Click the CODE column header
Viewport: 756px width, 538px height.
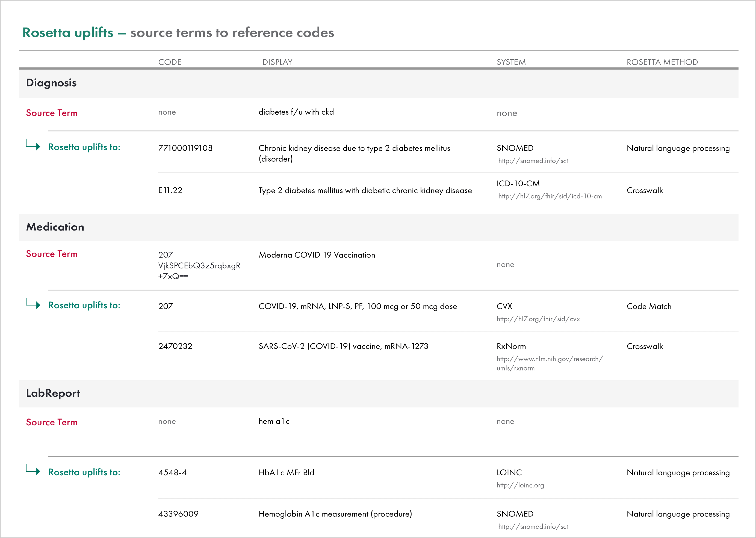tap(170, 62)
